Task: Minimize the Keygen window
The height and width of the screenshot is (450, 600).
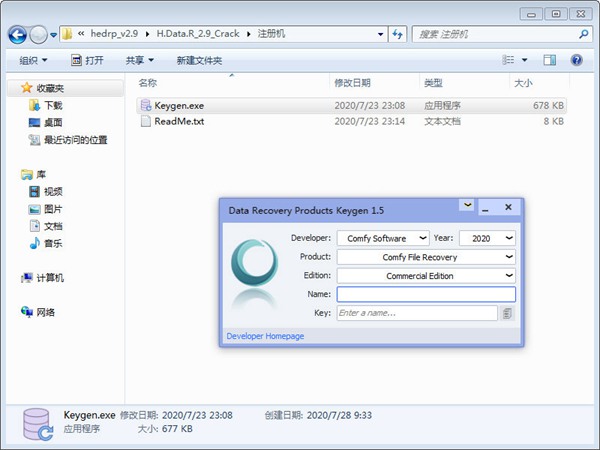Action: coord(485,209)
